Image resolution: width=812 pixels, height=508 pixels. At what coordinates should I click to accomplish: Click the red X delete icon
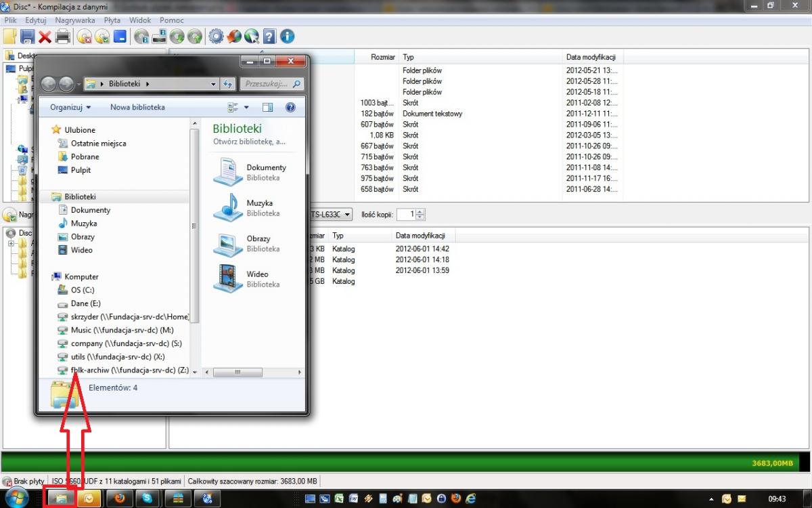click(45, 37)
